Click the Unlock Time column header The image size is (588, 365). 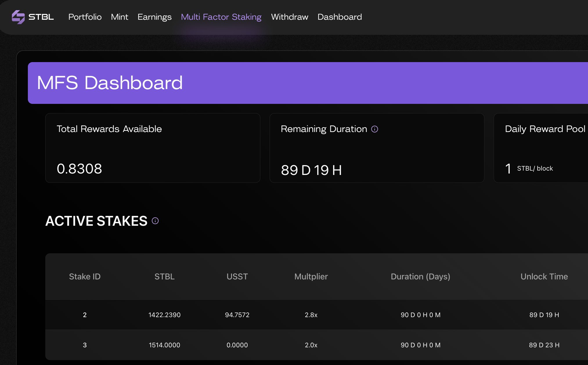pyautogui.click(x=544, y=277)
